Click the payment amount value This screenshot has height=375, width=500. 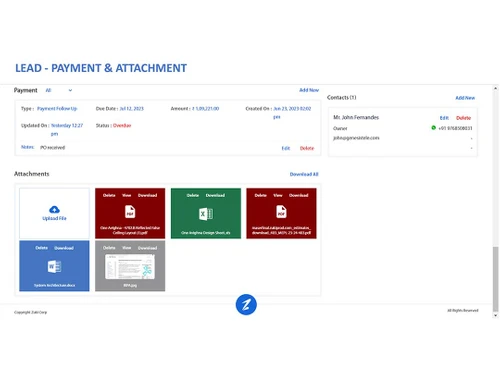[x=206, y=109]
